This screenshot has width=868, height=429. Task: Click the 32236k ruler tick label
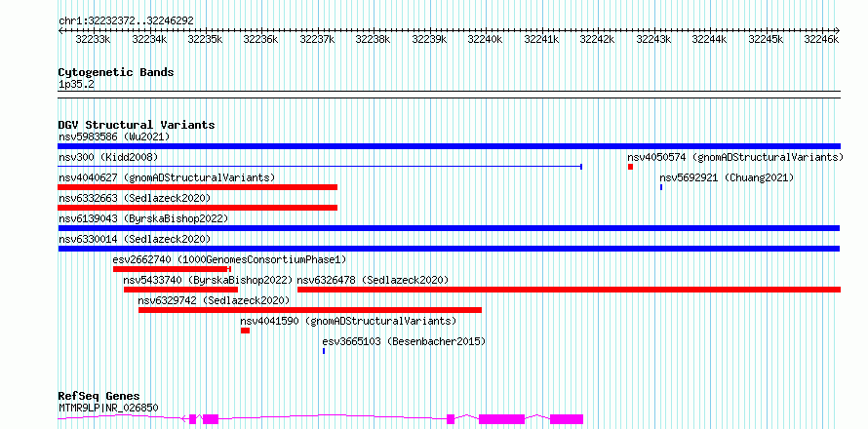pos(260,39)
